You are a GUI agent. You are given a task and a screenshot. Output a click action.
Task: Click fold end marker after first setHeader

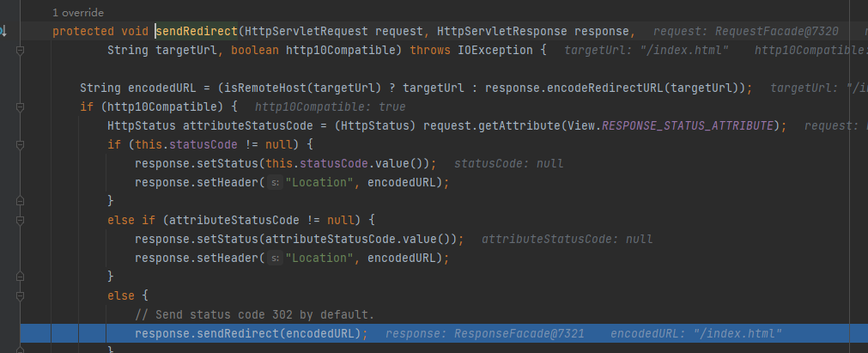(x=20, y=202)
